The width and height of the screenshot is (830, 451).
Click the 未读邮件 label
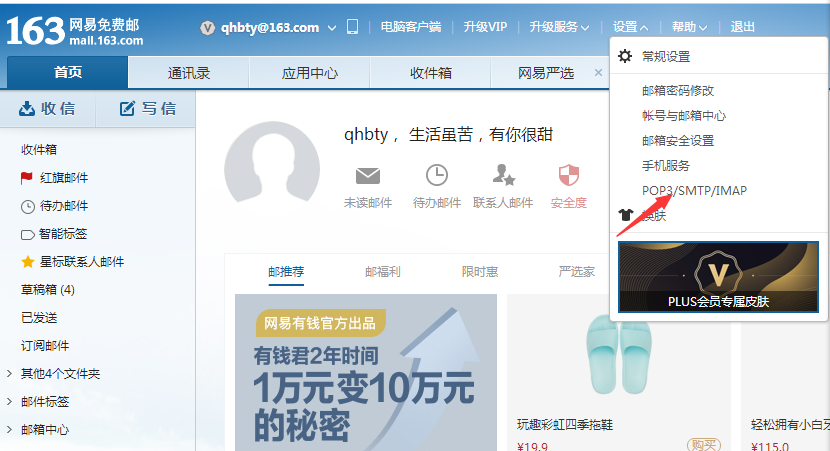click(368, 203)
